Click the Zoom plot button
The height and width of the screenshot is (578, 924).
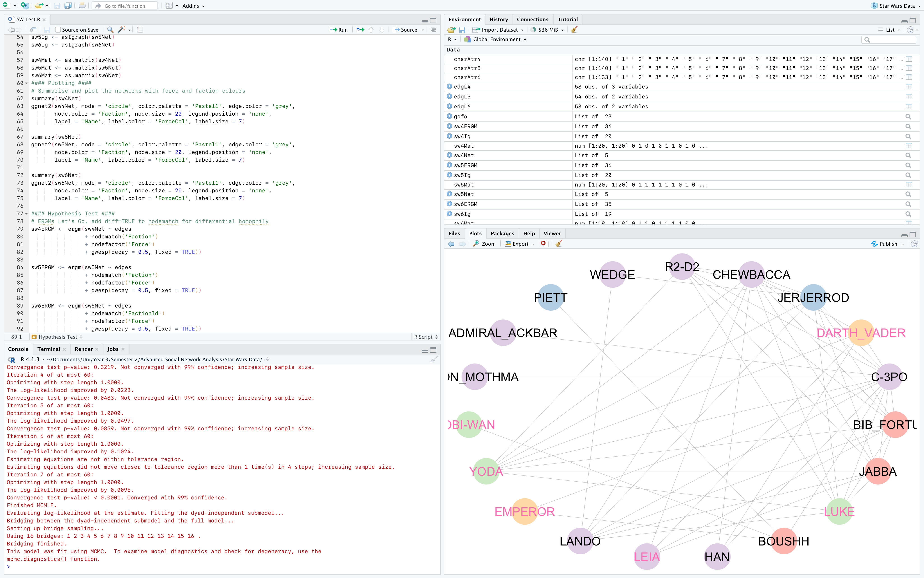click(x=484, y=244)
